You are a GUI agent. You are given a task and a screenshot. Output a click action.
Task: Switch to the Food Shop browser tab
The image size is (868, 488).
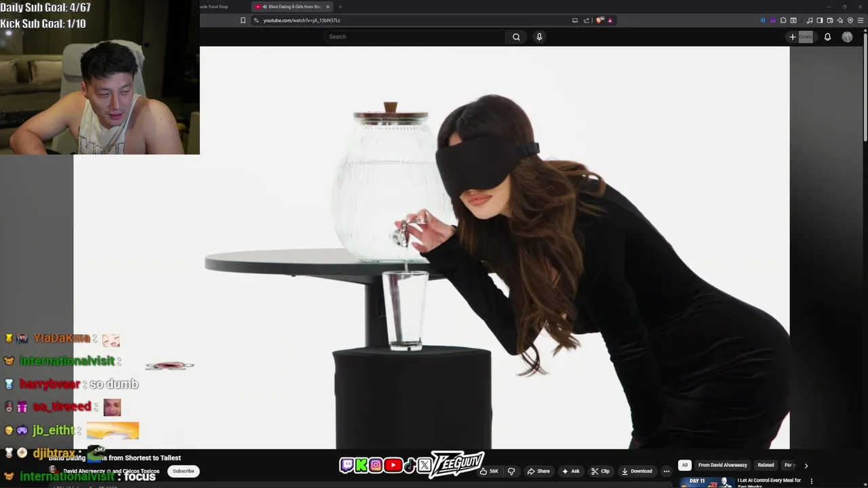(x=214, y=7)
